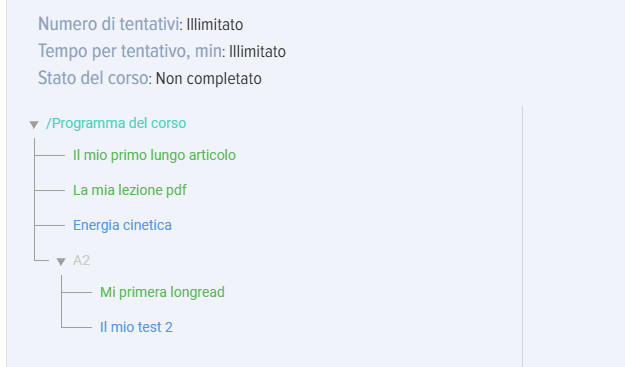The height and width of the screenshot is (367, 625).
Task: Click the connector line before Energia cinetica
Action: [x=49, y=226]
